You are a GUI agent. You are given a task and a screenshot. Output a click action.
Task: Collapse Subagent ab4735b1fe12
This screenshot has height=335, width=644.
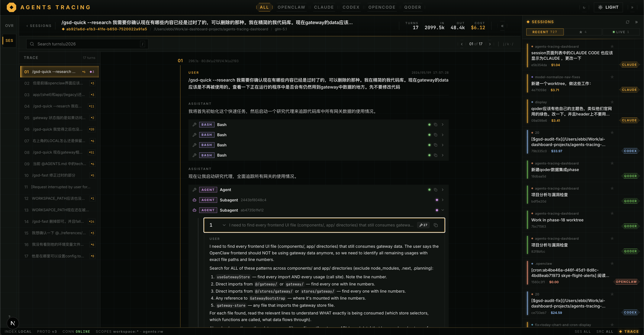pyautogui.click(x=443, y=210)
